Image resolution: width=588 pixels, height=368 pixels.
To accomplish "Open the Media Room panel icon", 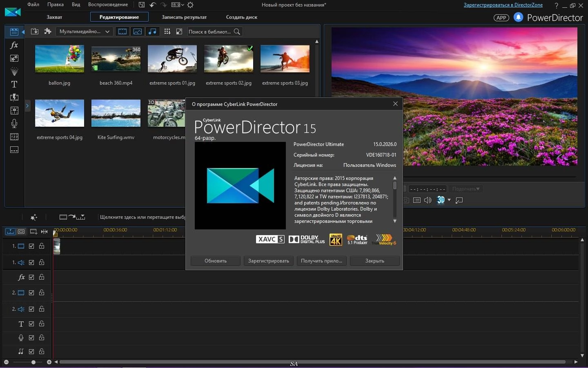I will [14, 32].
